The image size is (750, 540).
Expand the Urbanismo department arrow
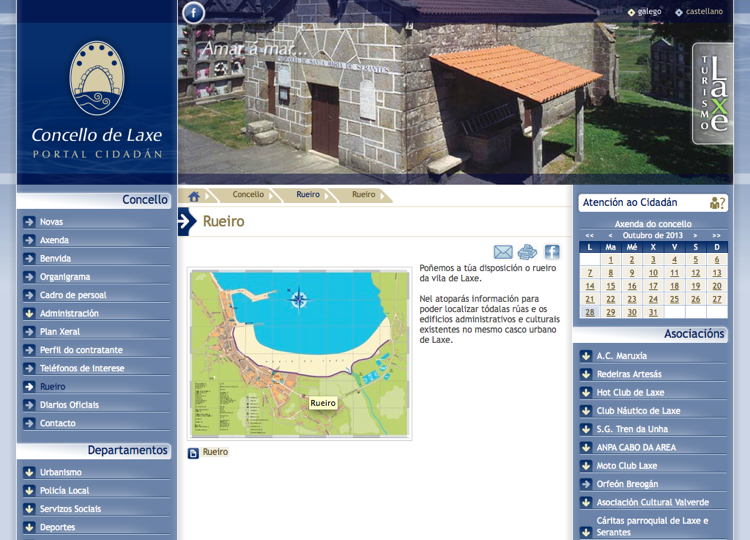point(29,472)
